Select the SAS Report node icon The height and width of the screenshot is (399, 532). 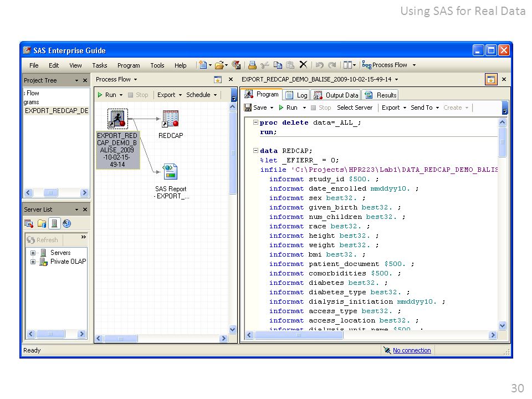(170, 171)
